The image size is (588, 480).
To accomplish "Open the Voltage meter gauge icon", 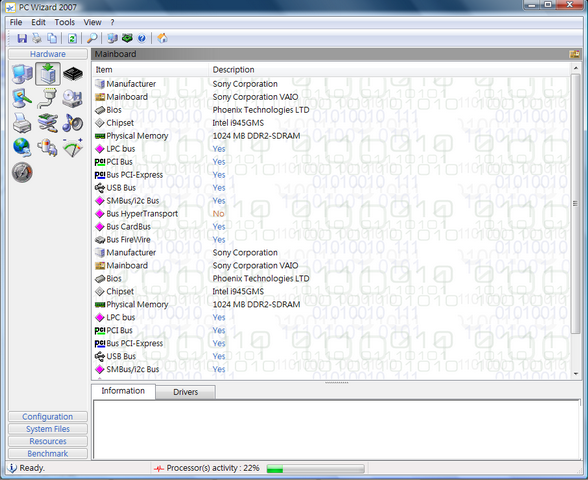I will coord(73,148).
